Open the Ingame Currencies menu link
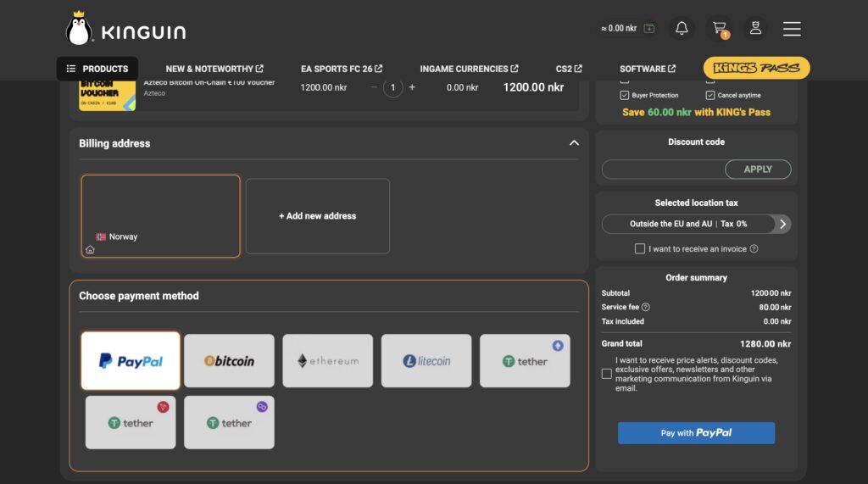Screen dimensions: 868x484 pyautogui.click(x=469, y=69)
